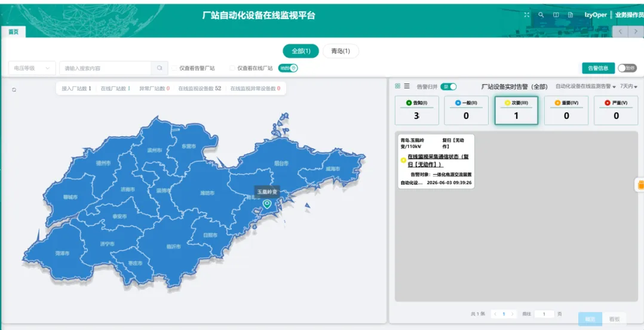Select 日照市 region on the map
This screenshot has height=330, width=644.
[x=210, y=235]
